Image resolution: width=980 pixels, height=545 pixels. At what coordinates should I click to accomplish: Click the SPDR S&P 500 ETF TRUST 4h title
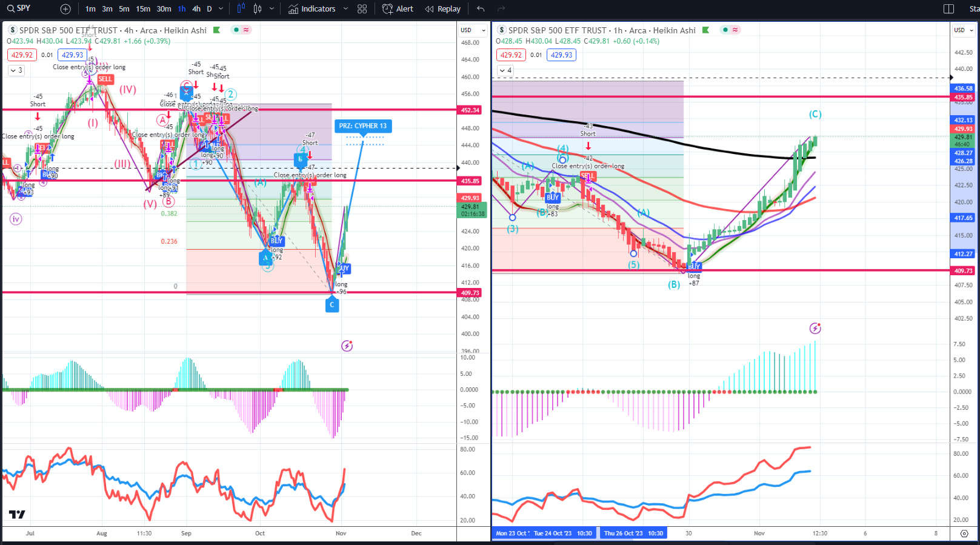(112, 30)
